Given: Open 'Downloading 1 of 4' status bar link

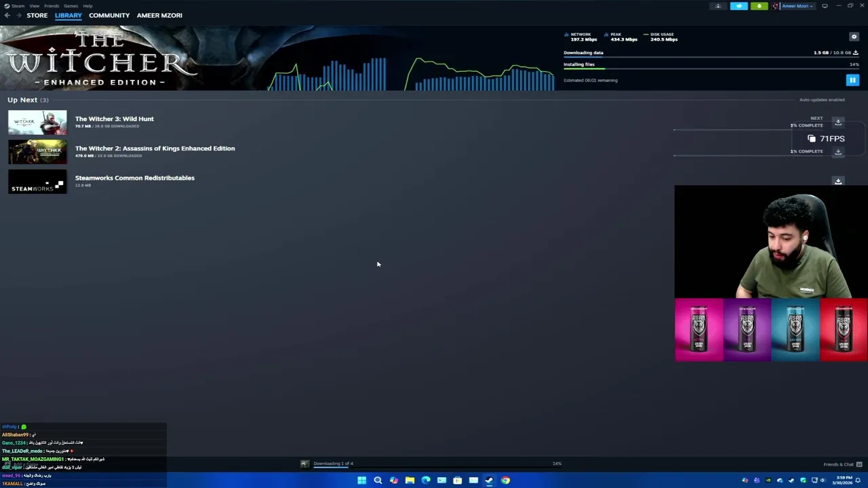Looking at the screenshot, I should 333,464.
